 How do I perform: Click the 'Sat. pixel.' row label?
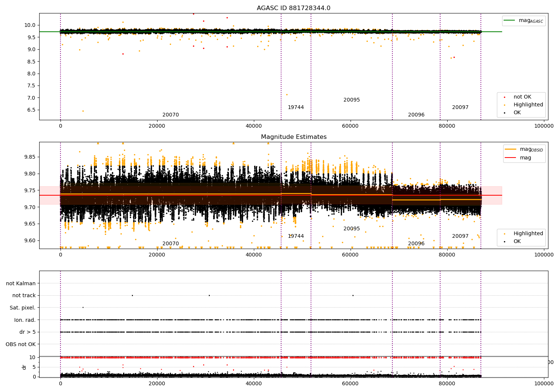click(x=23, y=308)
